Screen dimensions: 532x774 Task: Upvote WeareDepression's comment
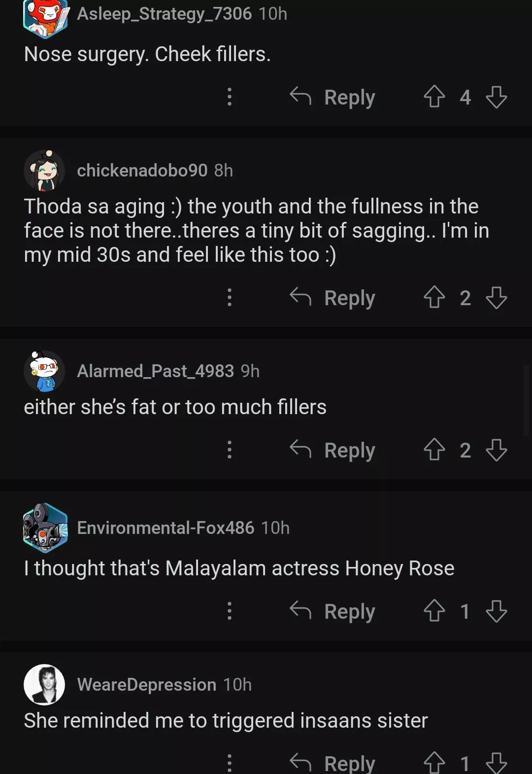pyautogui.click(x=434, y=762)
